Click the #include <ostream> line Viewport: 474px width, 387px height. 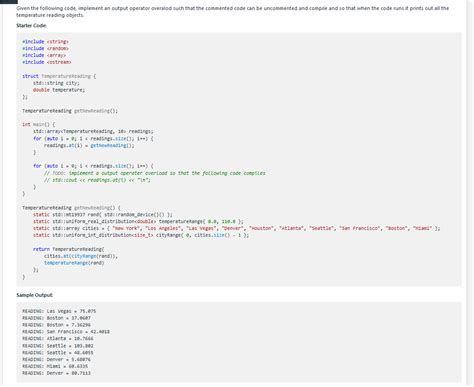pos(47,62)
